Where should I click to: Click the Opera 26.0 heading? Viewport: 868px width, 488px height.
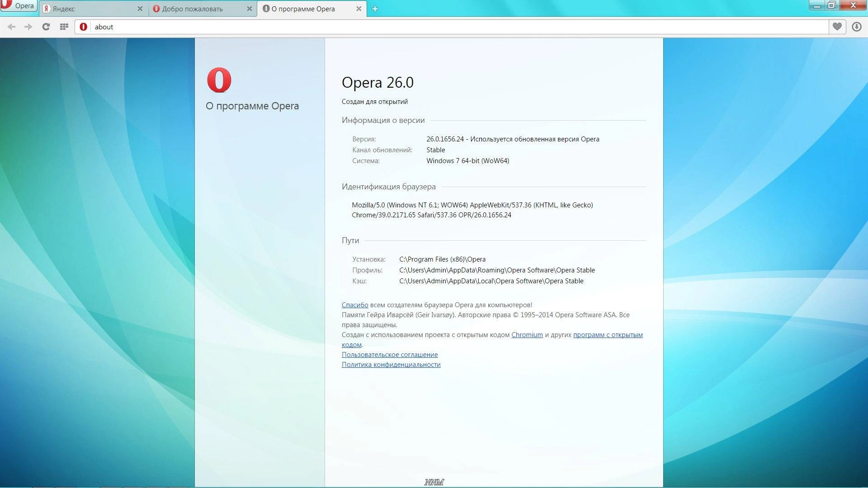[377, 83]
